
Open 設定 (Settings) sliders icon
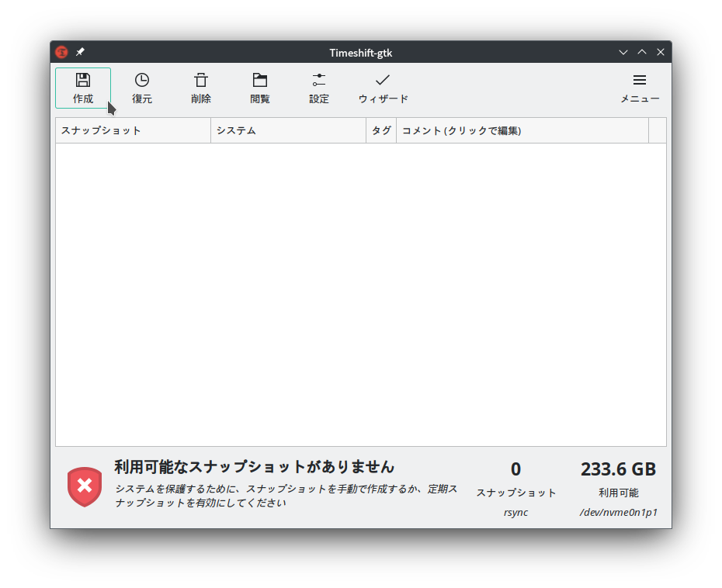click(x=318, y=80)
